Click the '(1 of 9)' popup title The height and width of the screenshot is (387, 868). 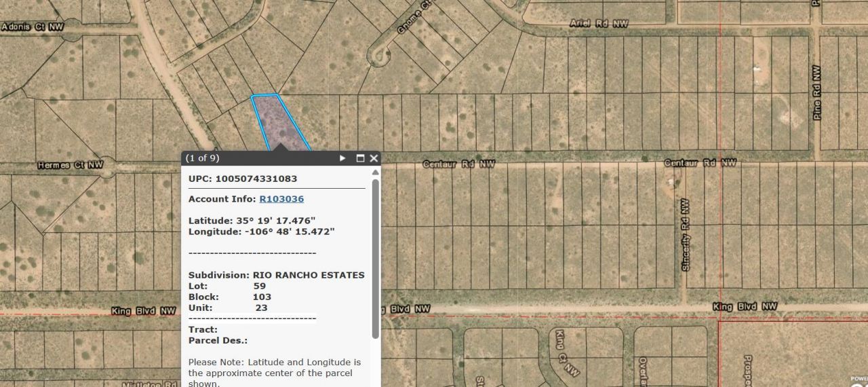203,158
